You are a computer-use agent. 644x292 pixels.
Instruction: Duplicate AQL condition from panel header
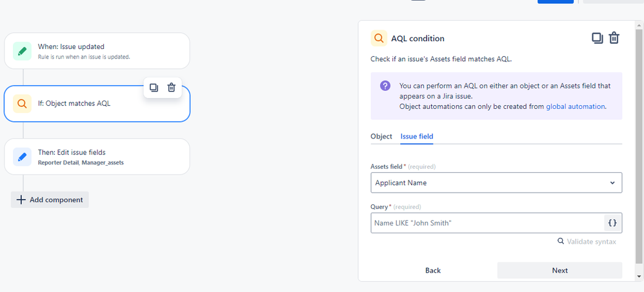pyautogui.click(x=598, y=38)
